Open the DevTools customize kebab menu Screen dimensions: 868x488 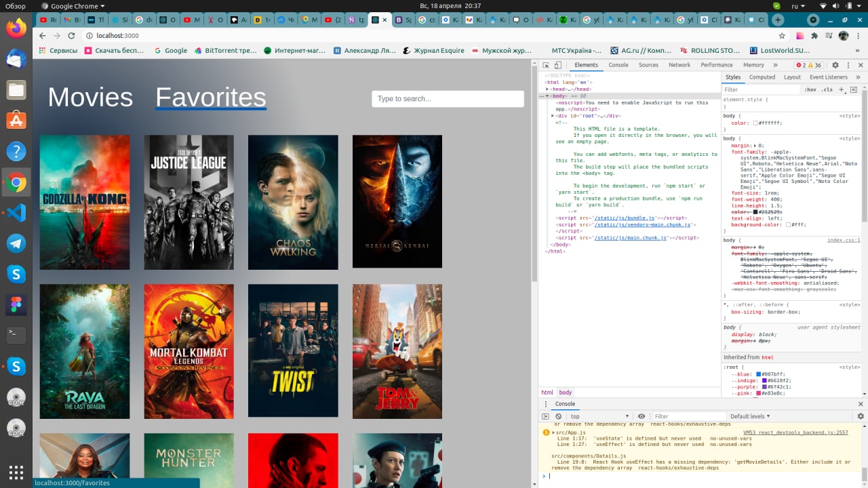pos(848,65)
